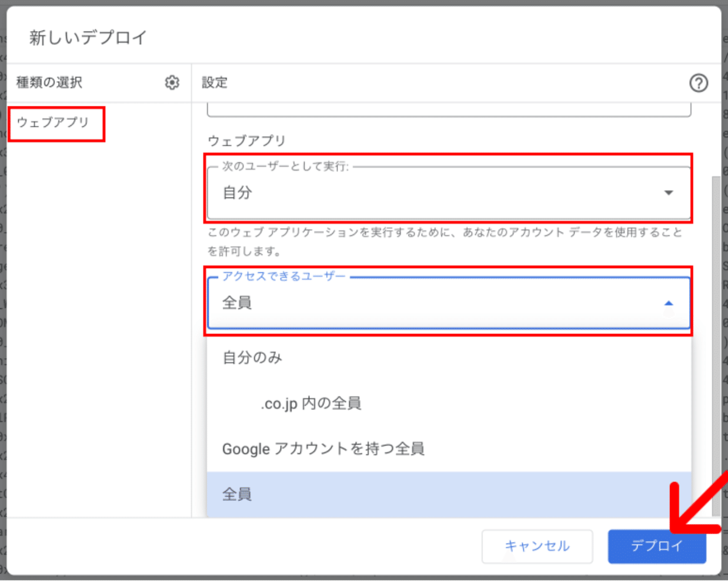The height and width of the screenshot is (582, 728).
Task: Expand the 次のユーザーとして実行 dropdown arrow
Action: pyautogui.click(x=668, y=193)
